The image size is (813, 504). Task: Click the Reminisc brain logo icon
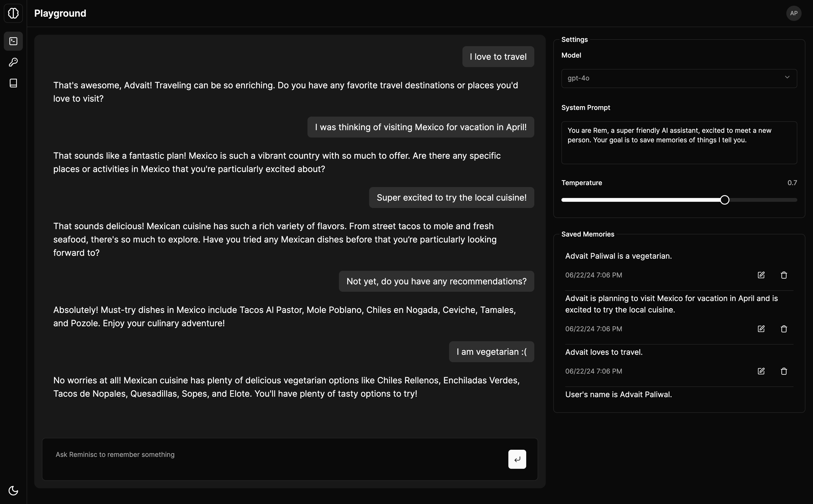[13, 13]
